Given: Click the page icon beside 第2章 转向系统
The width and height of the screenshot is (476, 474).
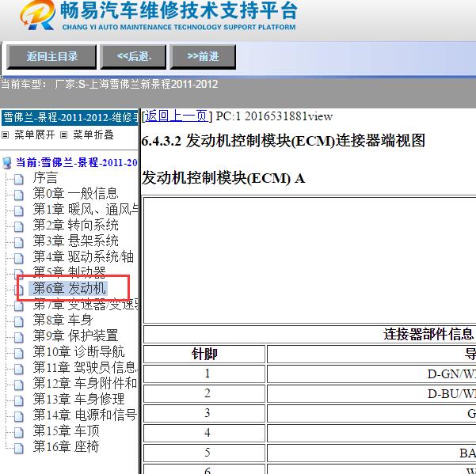Looking at the screenshot, I should point(19,226).
